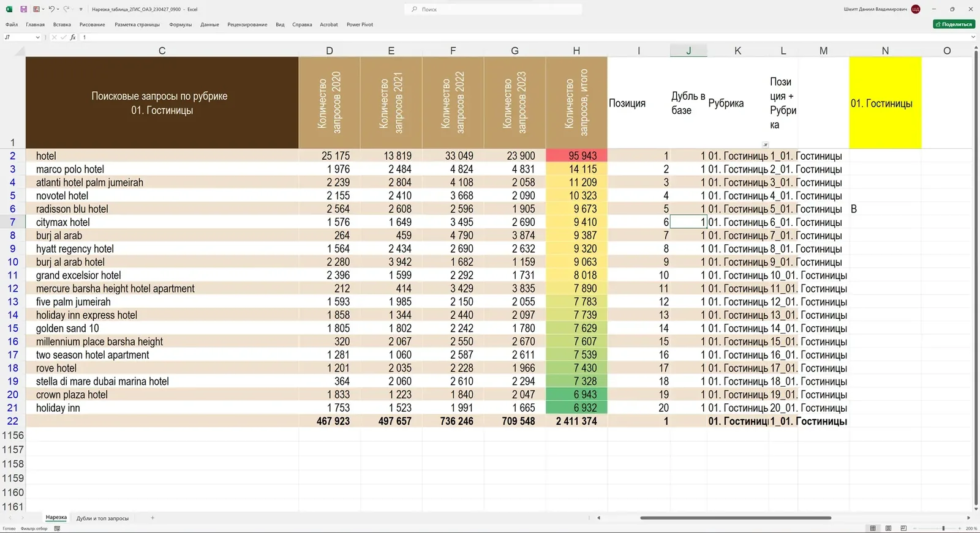Click the user account avatar
The image size is (980, 533).
(x=916, y=9)
